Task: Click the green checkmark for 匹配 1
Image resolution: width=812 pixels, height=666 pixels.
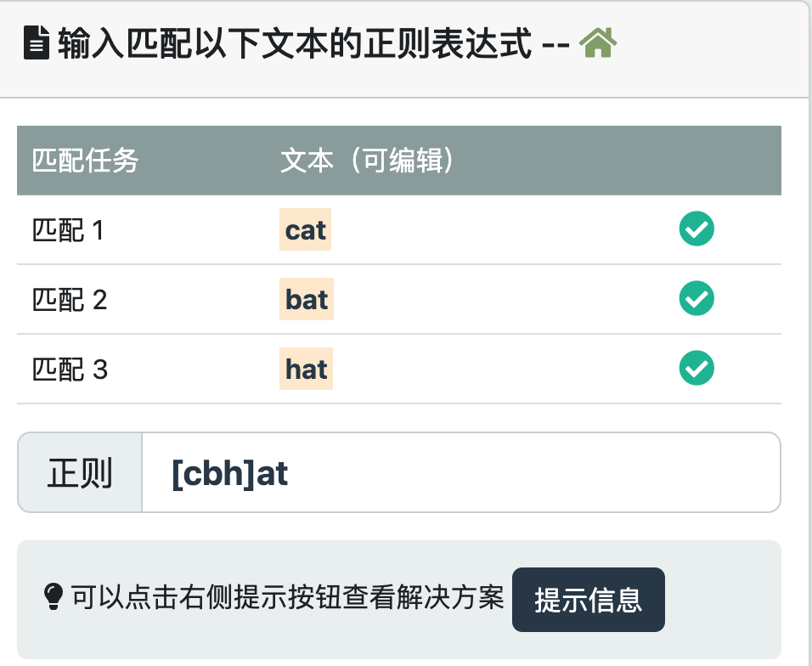Action: click(x=696, y=229)
